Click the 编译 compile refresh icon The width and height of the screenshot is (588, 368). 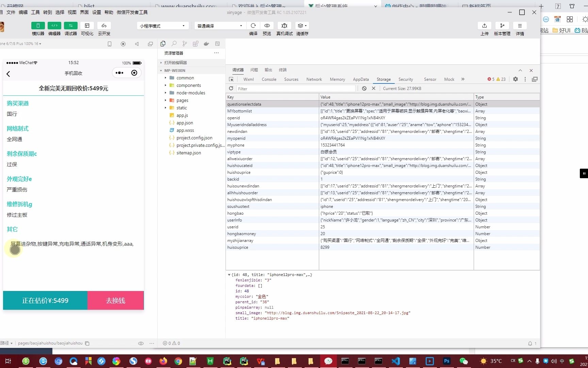(x=253, y=26)
